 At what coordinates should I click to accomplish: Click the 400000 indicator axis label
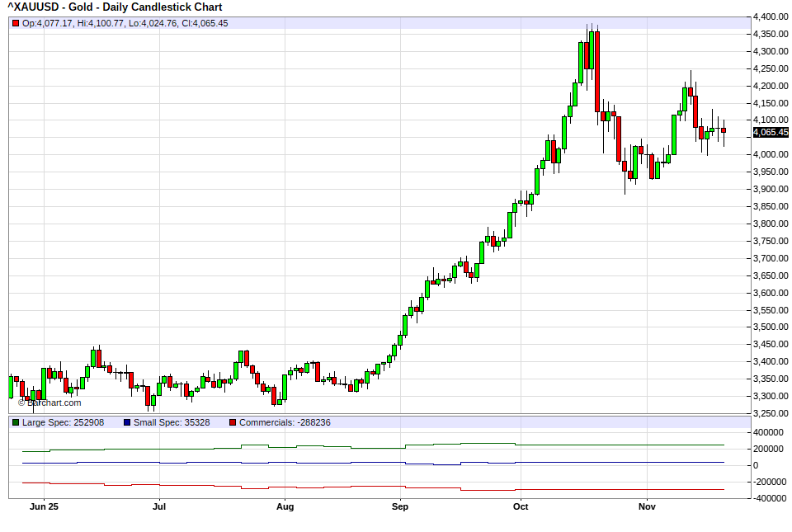[768, 432]
